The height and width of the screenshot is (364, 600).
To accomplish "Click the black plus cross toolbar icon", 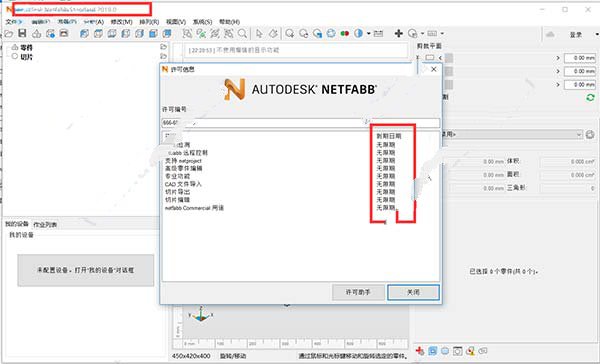I will coord(399,34).
